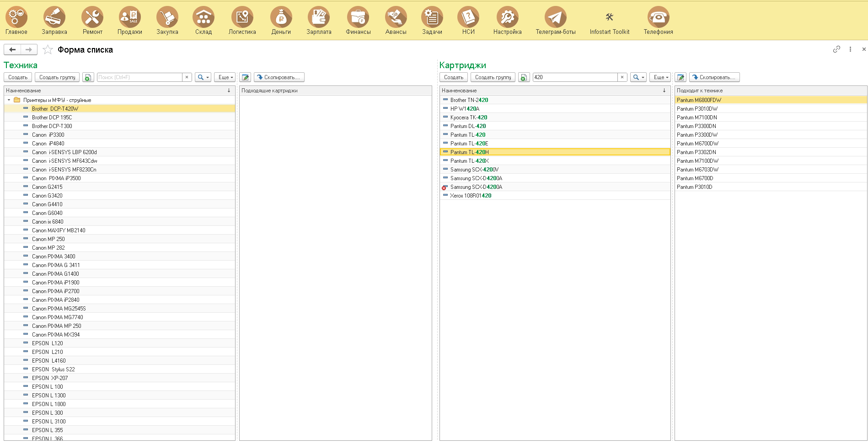
Task: Select Pantum M6800FDW in Подходит к технике
Action: coord(771,100)
